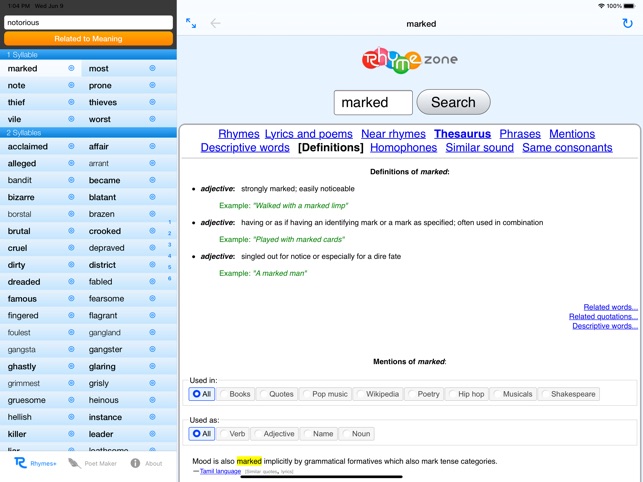Reload the page with refresh icon
Viewport: 643px width, 482px height.
(627, 23)
